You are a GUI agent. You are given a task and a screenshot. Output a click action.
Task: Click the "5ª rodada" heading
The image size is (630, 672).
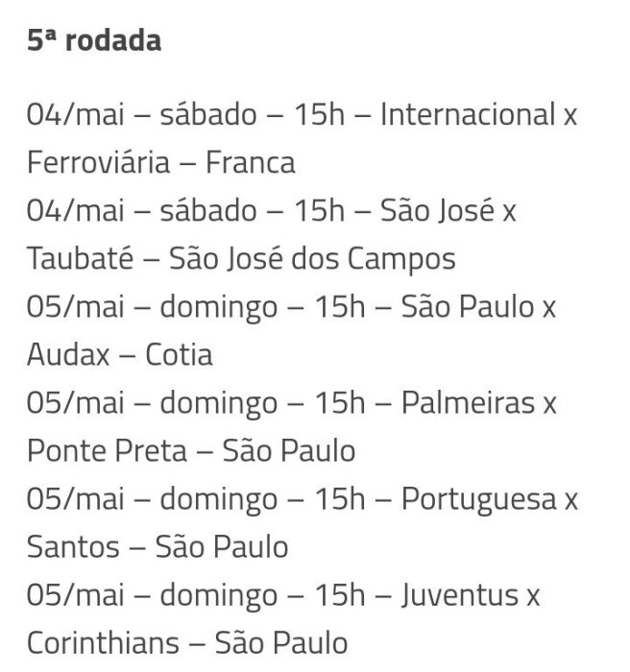tap(93, 41)
